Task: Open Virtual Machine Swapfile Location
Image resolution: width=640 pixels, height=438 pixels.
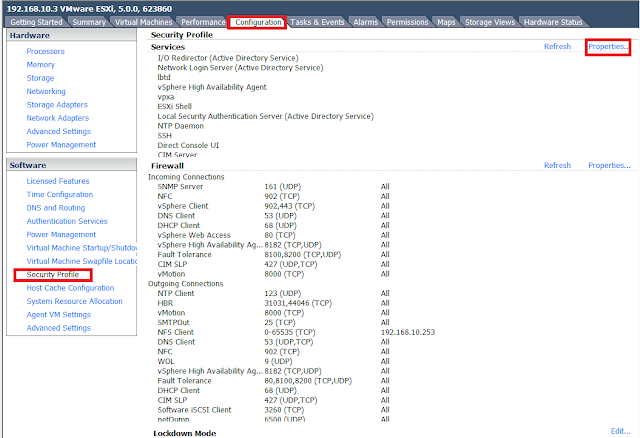Action: (81, 261)
